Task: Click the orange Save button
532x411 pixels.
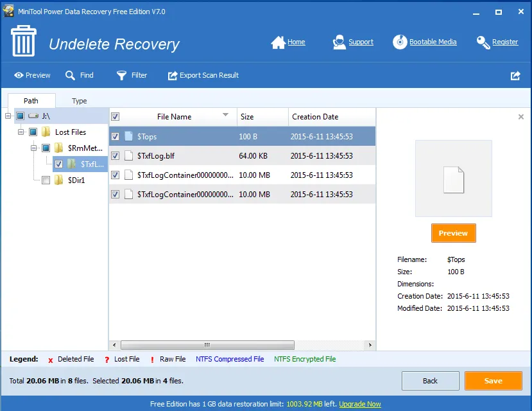Action: click(x=493, y=381)
